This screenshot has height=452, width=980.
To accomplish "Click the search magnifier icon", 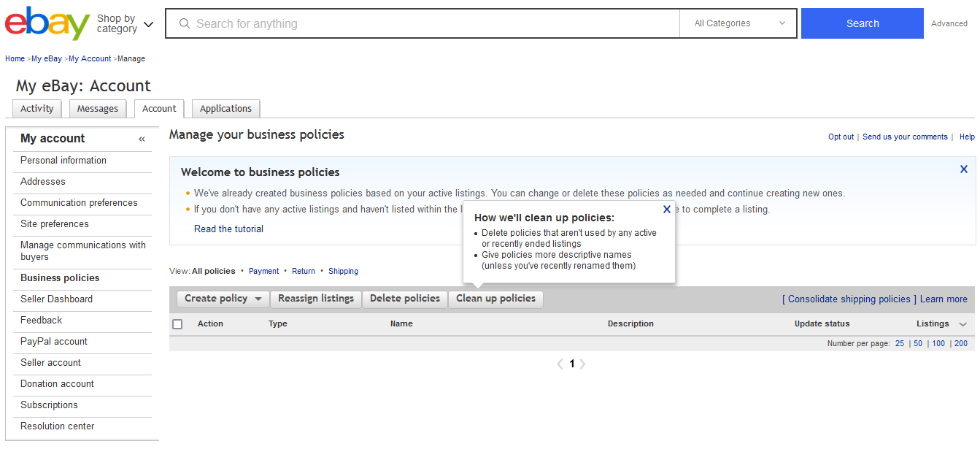I will (185, 23).
